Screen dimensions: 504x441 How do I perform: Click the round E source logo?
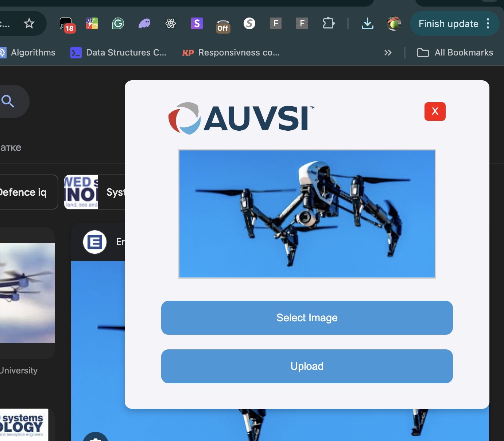(95, 242)
